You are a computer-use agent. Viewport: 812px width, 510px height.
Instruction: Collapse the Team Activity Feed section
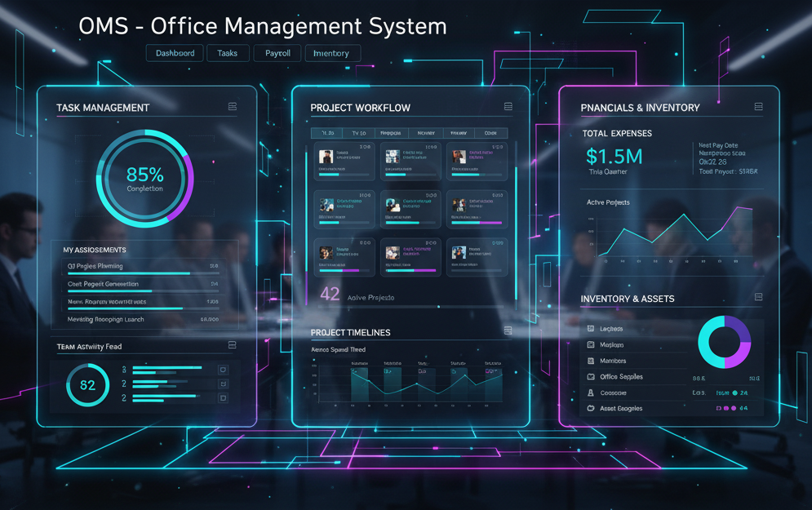[x=233, y=346]
